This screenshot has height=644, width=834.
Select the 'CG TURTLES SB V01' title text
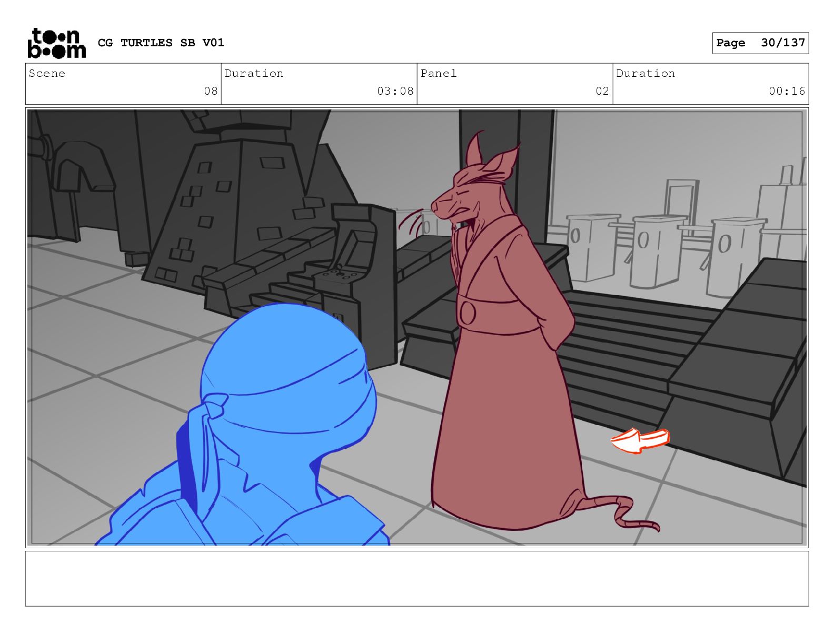[161, 43]
